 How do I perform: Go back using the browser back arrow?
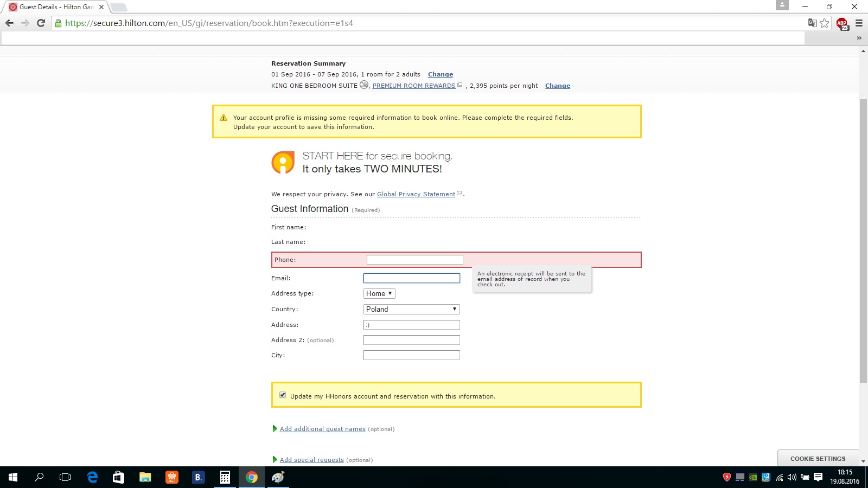(9, 23)
